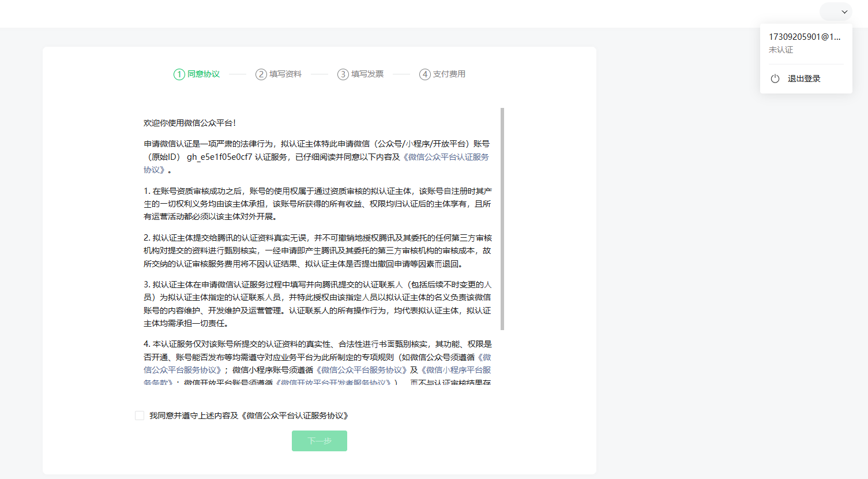Viewport: 868px width, 479px height.
Task: Click the 退出登录 logout option
Action: [x=804, y=78]
